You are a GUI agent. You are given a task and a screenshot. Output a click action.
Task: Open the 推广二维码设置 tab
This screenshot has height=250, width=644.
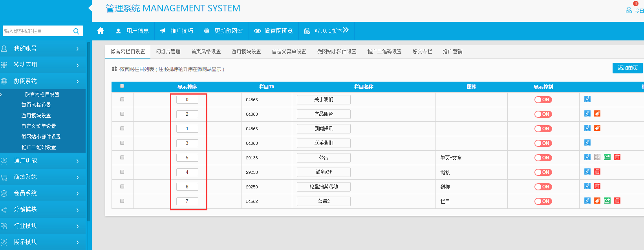coord(384,51)
